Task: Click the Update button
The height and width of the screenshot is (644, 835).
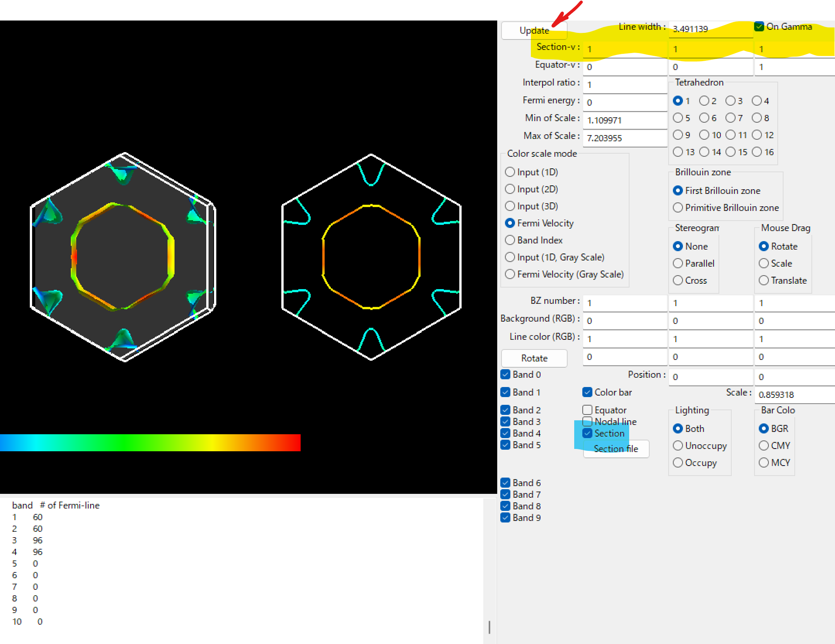Action: (534, 31)
